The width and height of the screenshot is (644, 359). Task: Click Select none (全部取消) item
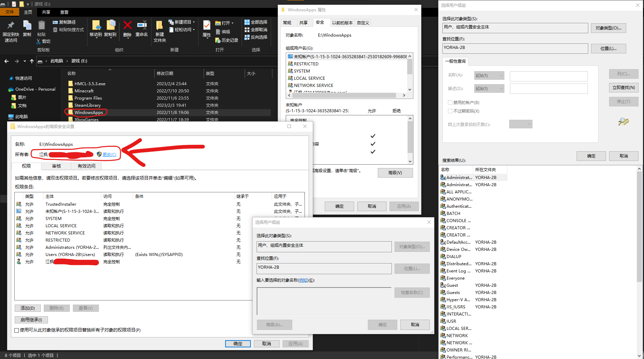(x=256, y=30)
